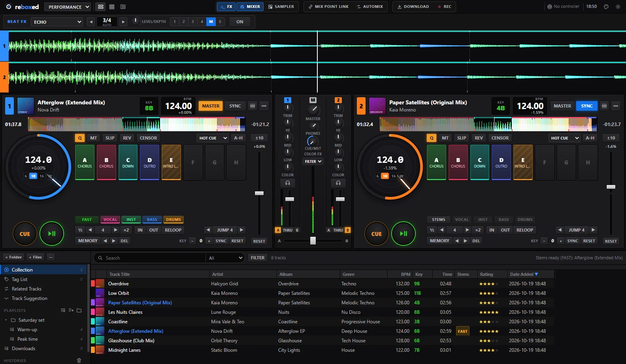Click Afterglow album art thumbnail on deck 1
Viewport: 626px width, 364px height.
26,106
